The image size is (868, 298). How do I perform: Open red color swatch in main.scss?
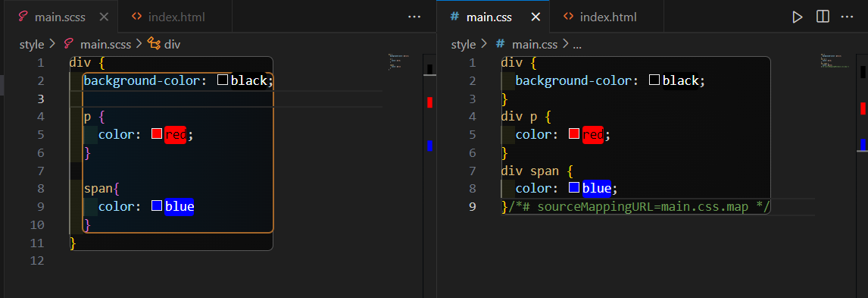click(157, 133)
